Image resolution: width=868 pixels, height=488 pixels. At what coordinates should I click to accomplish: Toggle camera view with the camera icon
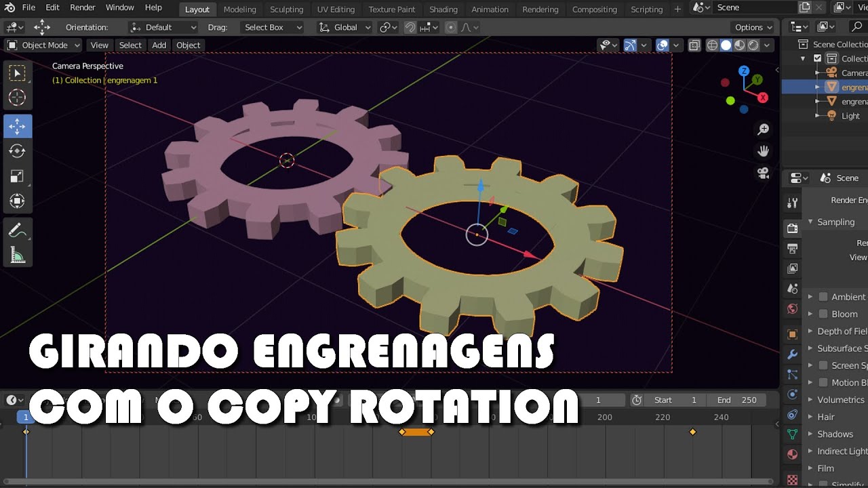[x=764, y=173]
